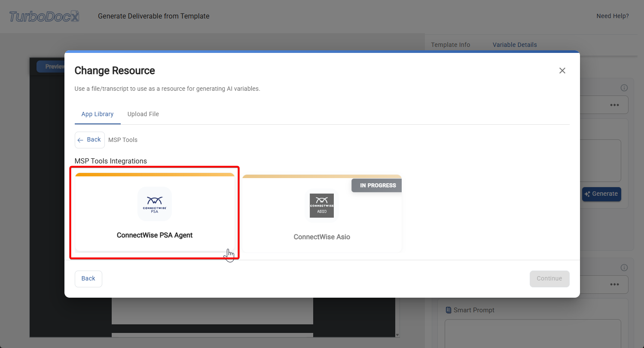Screen dimensions: 644x348
Task: Switch to the Upload File tab
Action: click(143, 114)
